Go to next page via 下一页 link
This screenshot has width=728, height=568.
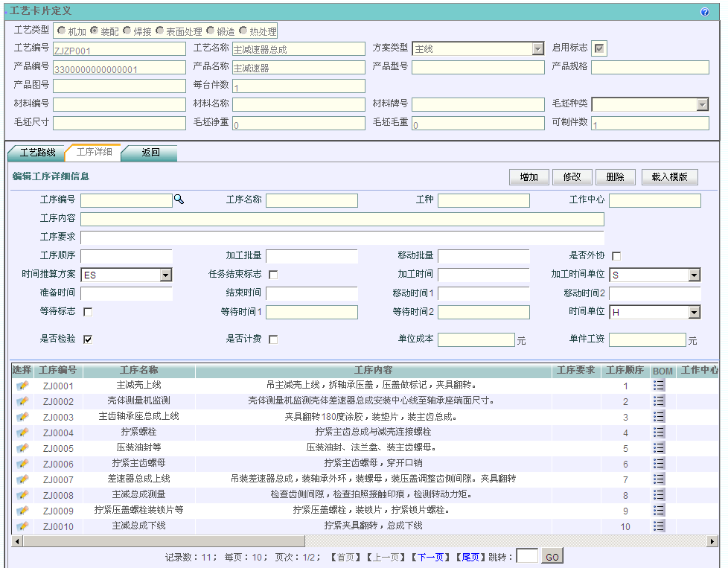pyautogui.click(x=431, y=557)
